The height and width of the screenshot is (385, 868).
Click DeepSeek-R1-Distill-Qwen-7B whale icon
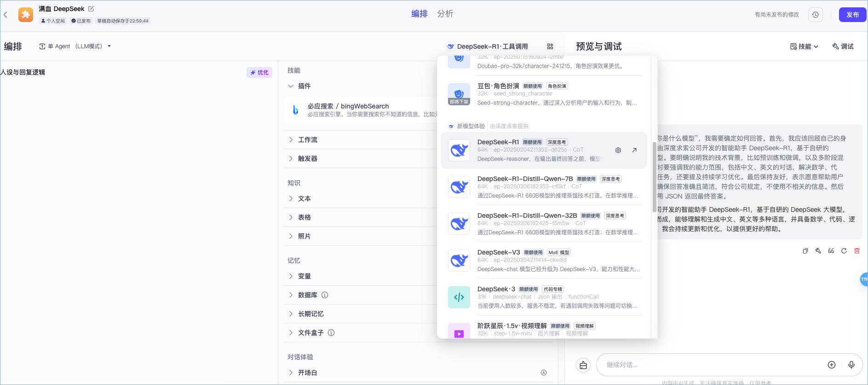click(459, 187)
